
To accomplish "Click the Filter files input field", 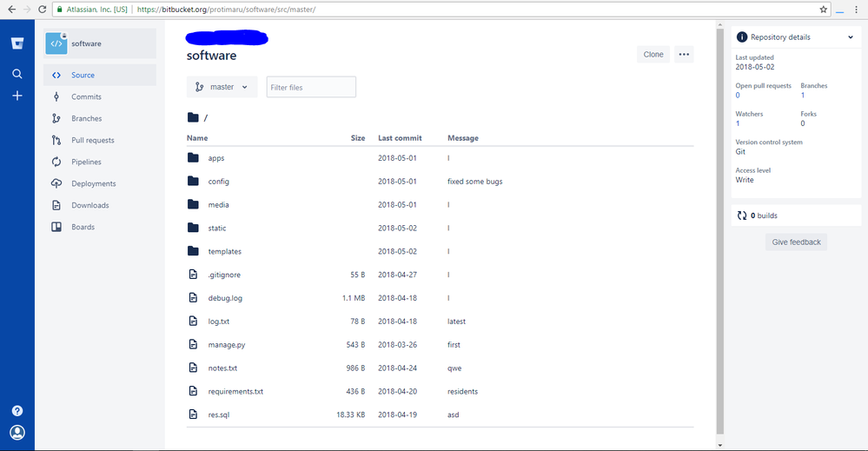I will click(311, 87).
